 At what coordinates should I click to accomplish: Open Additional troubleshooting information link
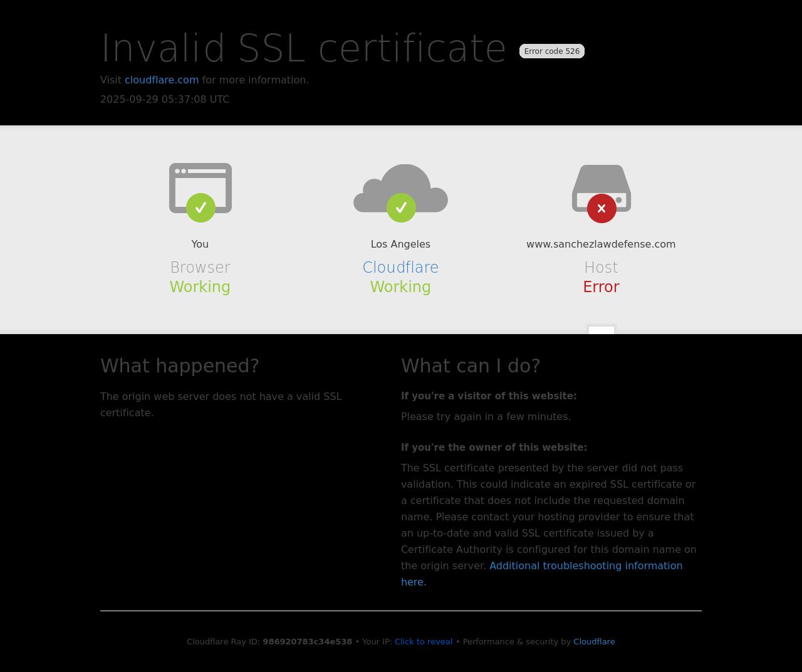coord(585,565)
